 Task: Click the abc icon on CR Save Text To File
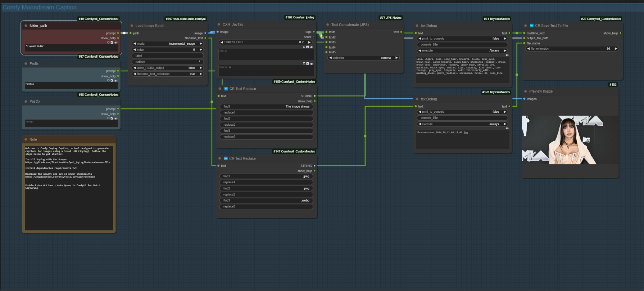pos(531,26)
